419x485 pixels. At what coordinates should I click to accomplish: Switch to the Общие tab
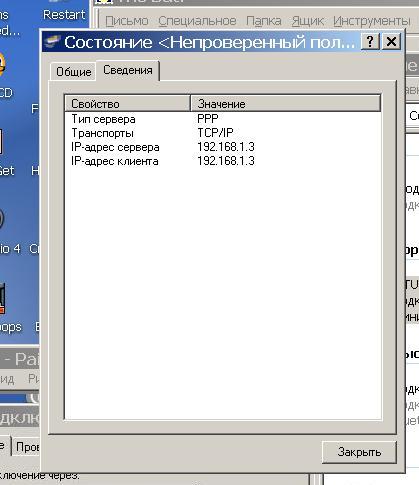73,72
